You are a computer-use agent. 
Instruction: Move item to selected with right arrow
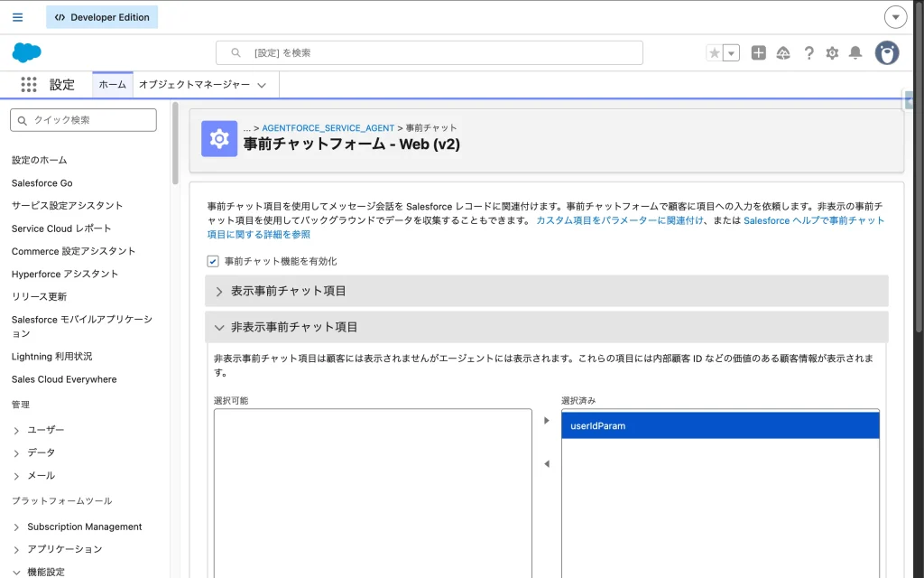[x=546, y=421]
